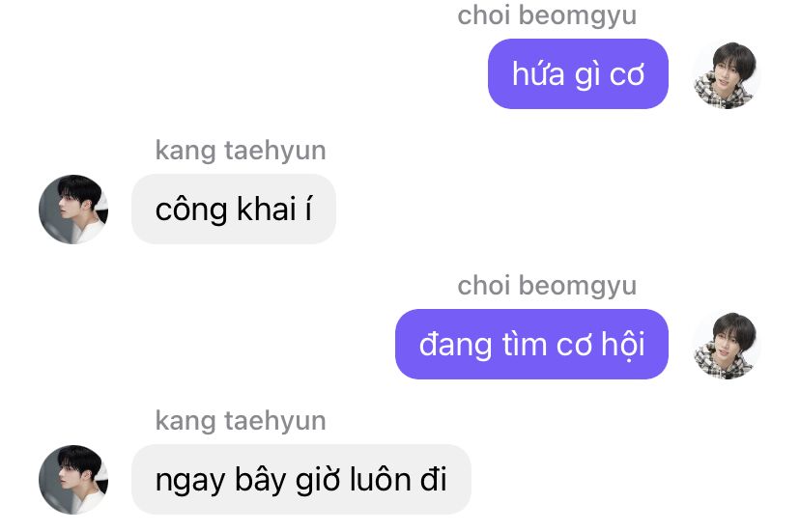Open choi beomgyu's avatar beside "hứa gì cơ"
Screen dimensions: 800x532
coord(727,75)
